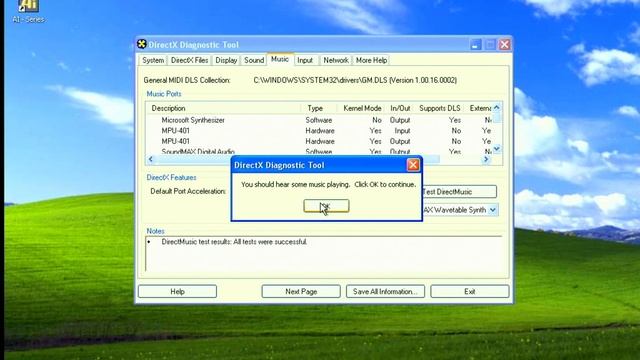
Task: Switch to the Network tab
Action: [336, 60]
